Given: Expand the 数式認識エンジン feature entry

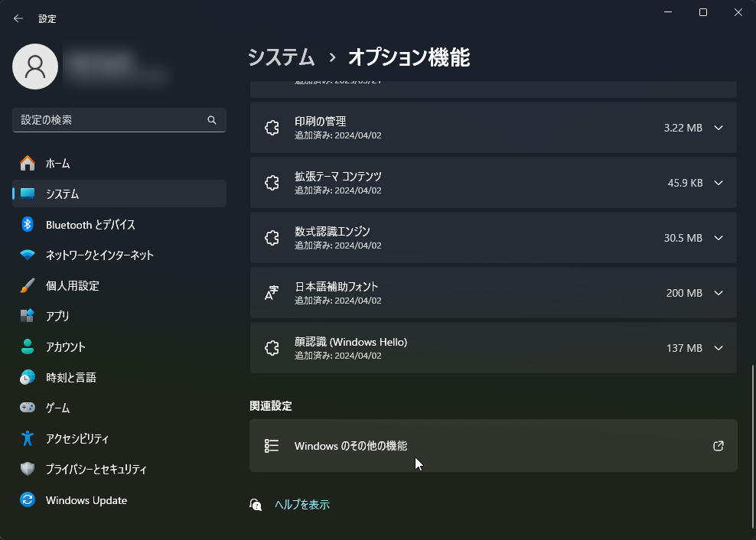Looking at the screenshot, I should click(x=717, y=238).
